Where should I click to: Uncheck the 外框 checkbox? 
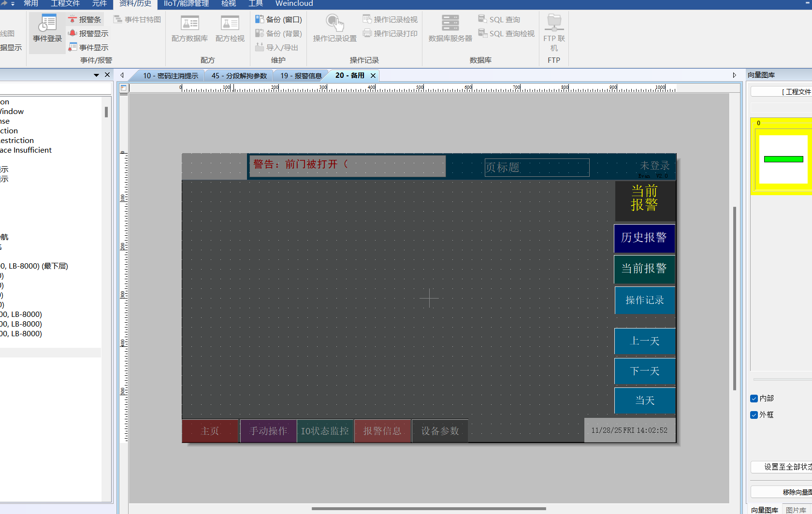click(x=754, y=415)
